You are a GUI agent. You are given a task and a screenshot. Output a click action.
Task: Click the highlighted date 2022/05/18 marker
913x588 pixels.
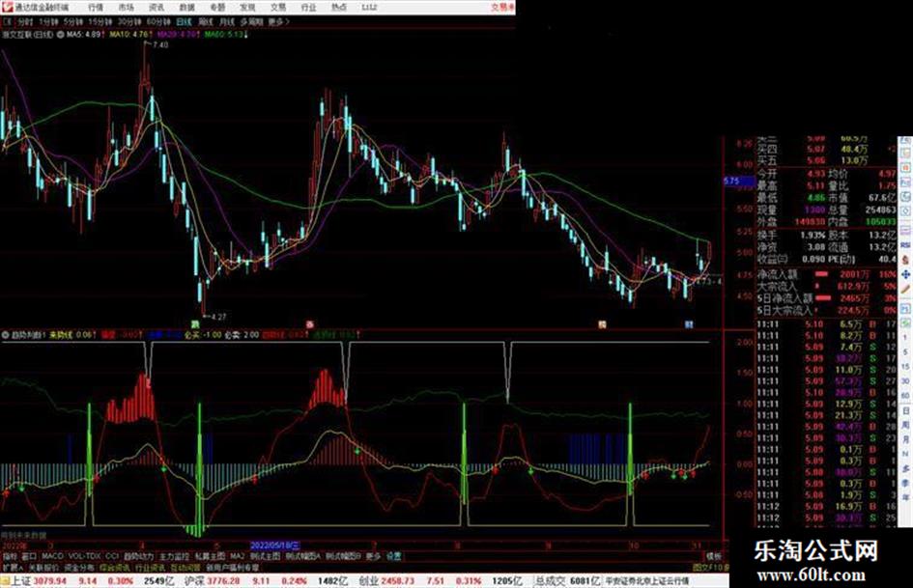[275, 546]
